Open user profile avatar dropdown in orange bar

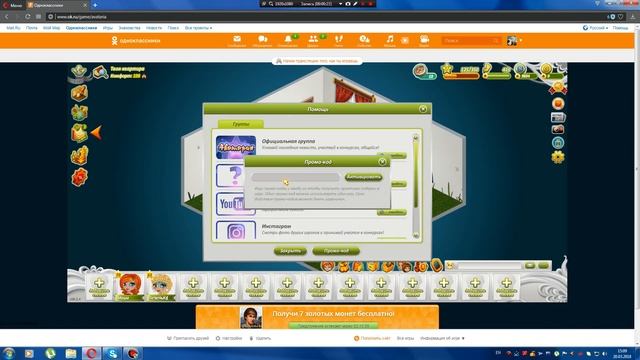click(x=514, y=41)
